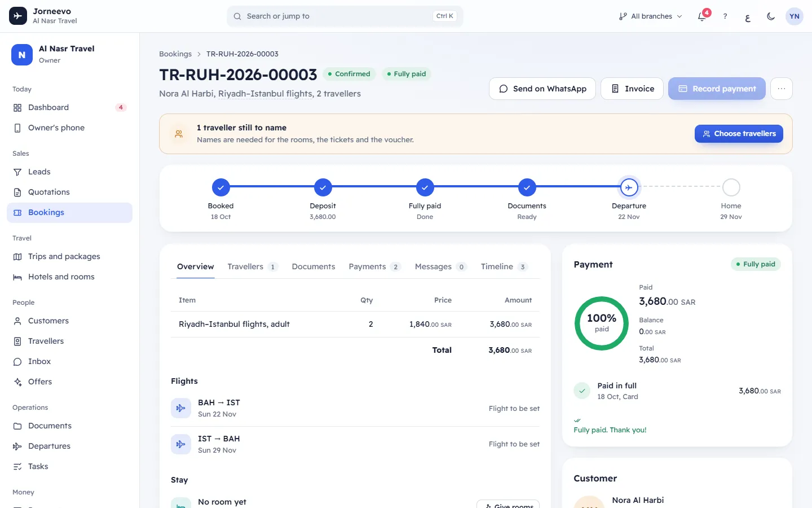This screenshot has width=812, height=508.
Task: Expand the All branches dropdown
Action: click(651, 16)
